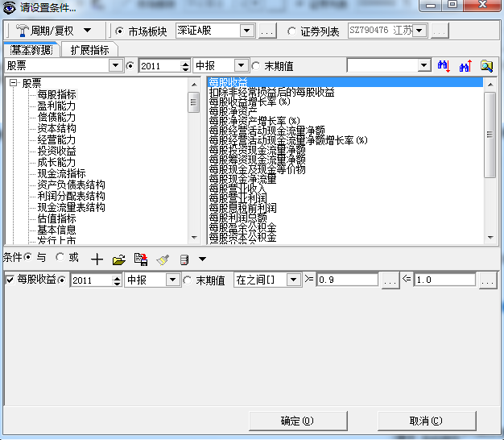Switch to the 扩展指标 tab
This screenshot has height=440, width=504.
point(89,50)
